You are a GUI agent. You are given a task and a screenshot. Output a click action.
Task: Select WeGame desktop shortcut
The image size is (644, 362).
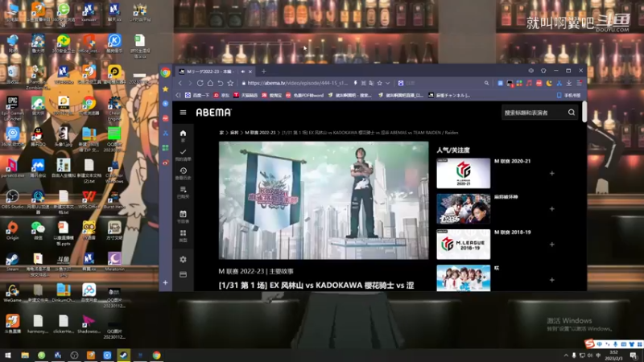click(12, 293)
